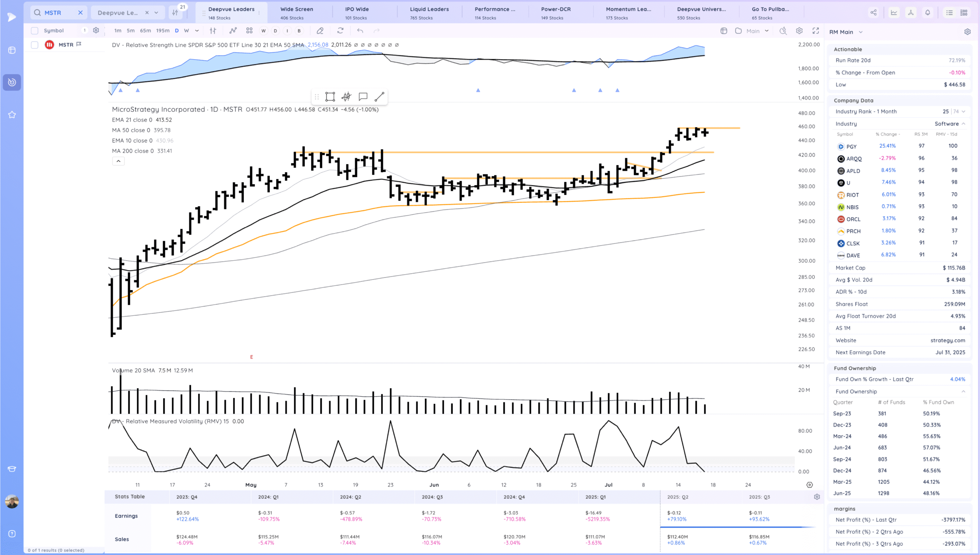
Task: Check the Symbol header select-all checkbox
Action: 34,31
